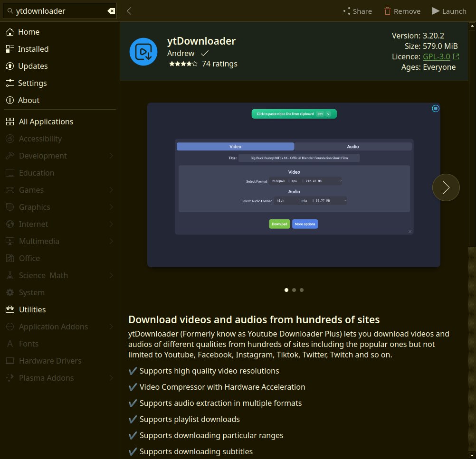Select Games category
476x459 pixels.
pyautogui.click(x=60, y=190)
